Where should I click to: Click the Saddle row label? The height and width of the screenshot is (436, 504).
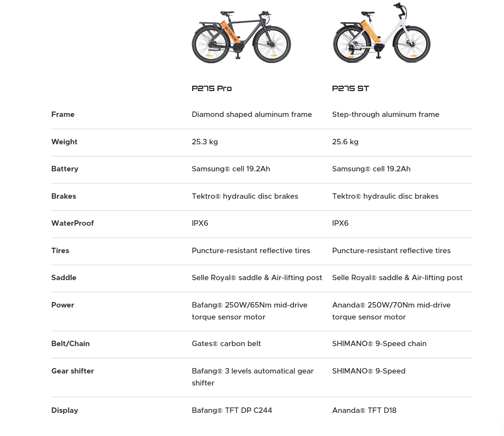pos(64,278)
